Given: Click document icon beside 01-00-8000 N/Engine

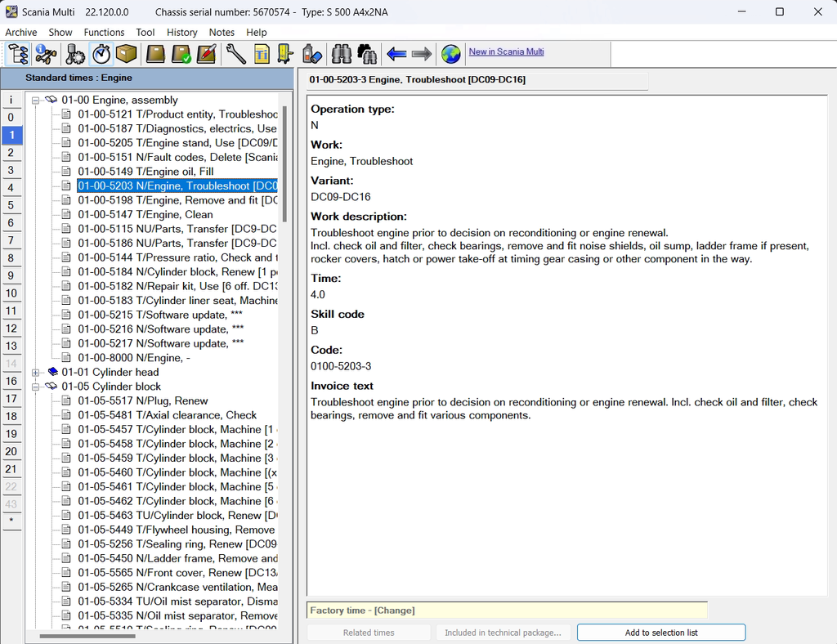Looking at the screenshot, I should tap(66, 357).
